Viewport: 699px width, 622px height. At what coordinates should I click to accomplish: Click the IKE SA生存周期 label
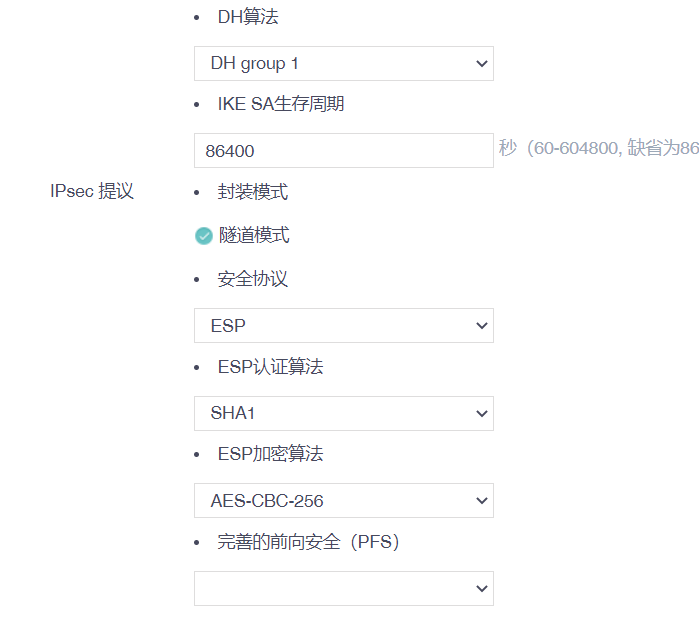[281, 104]
